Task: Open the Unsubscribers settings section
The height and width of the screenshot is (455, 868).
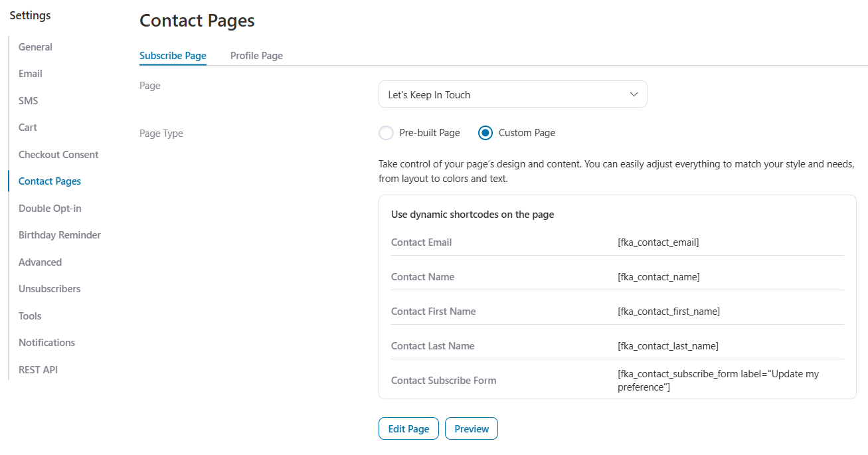Action: pyautogui.click(x=49, y=288)
